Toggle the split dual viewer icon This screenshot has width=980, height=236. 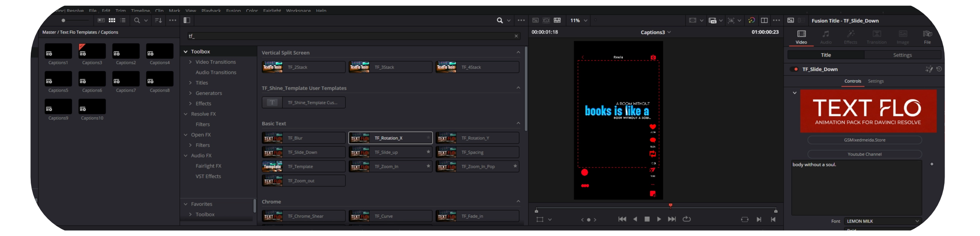764,20
